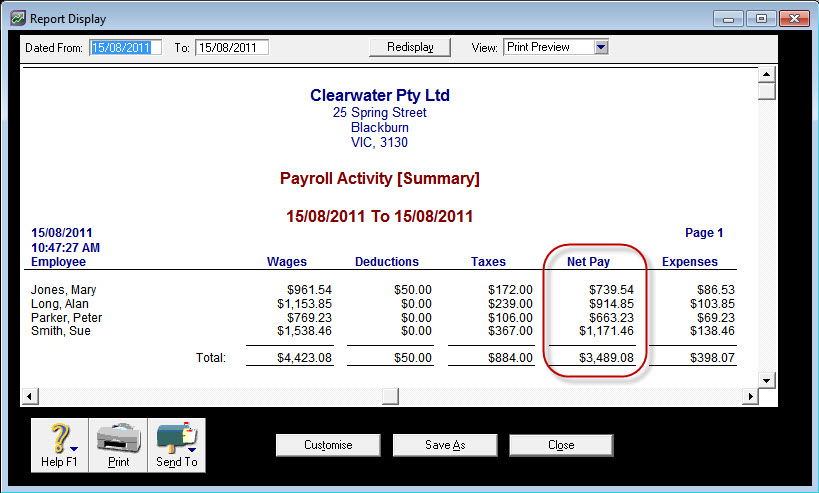Image resolution: width=819 pixels, height=493 pixels.
Task: Click horizontal scrollbar left arrow
Action: tap(30, 396)
